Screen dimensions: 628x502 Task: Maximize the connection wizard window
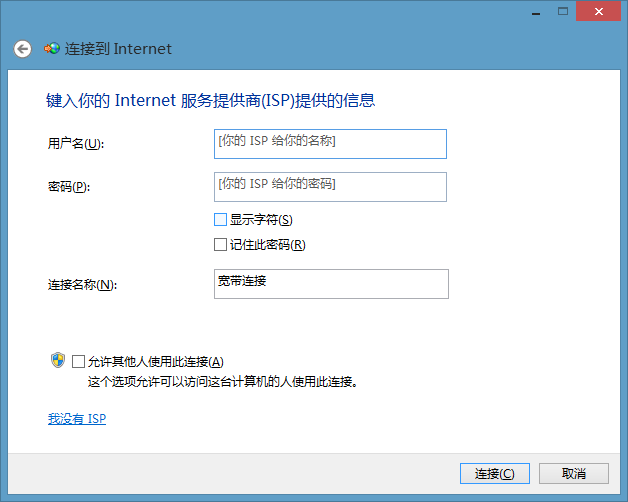(x=563, y=12)
